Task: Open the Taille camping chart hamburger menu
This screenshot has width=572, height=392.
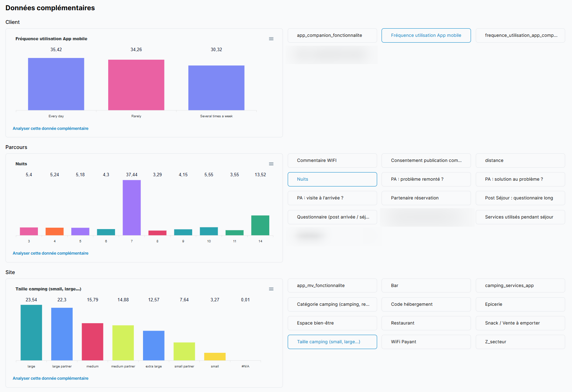Action: [x=271, y=289]
